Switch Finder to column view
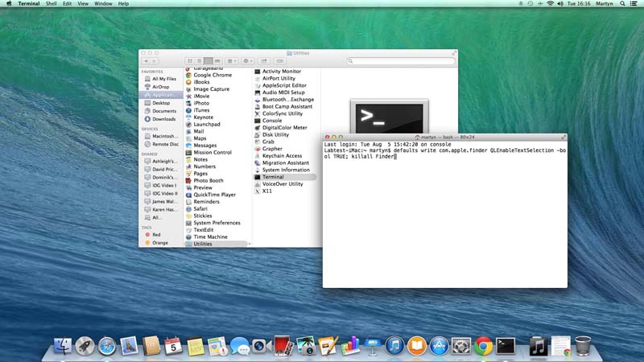 click(x=208, y=61)
